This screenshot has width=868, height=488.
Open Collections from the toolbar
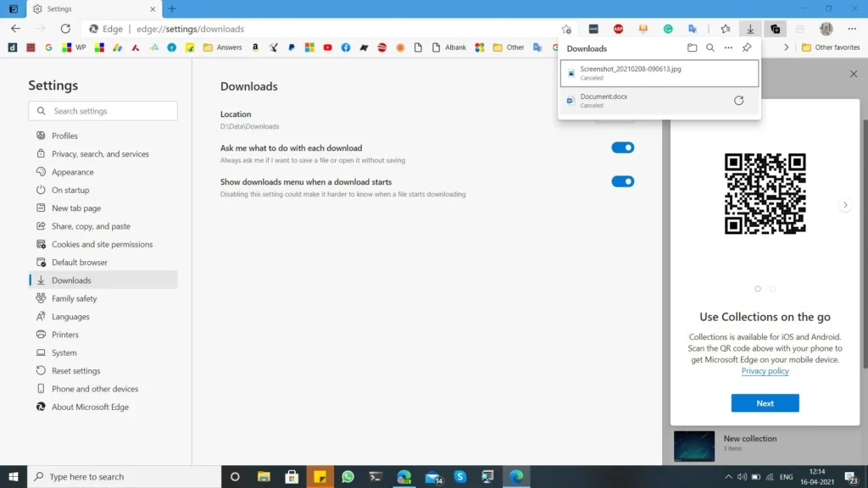point(775,29)
